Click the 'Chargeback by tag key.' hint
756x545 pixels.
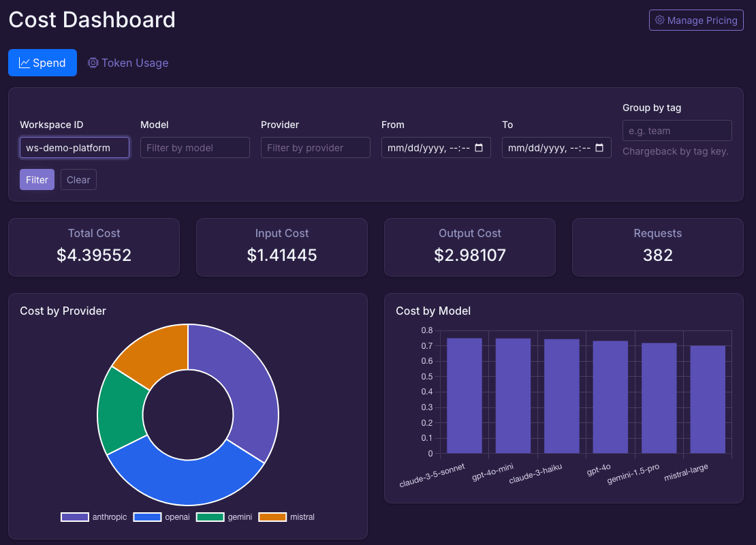pos(675,151)
